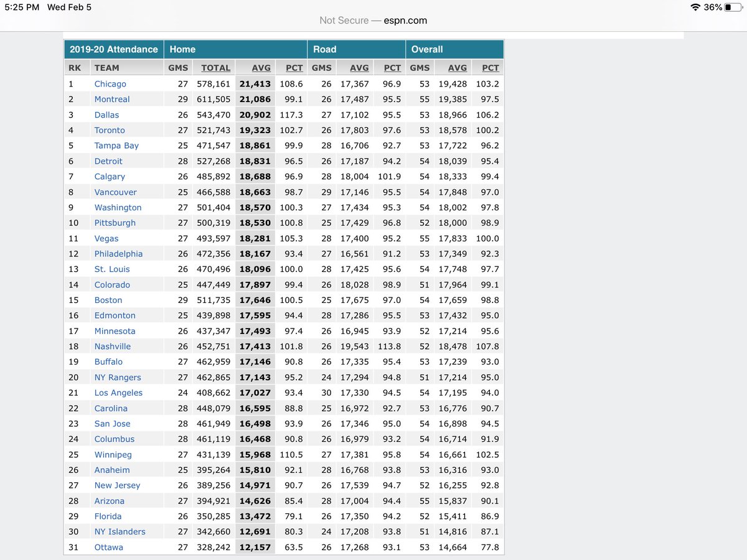
Task: Open the Chicago team link
Action: [110, 84]
